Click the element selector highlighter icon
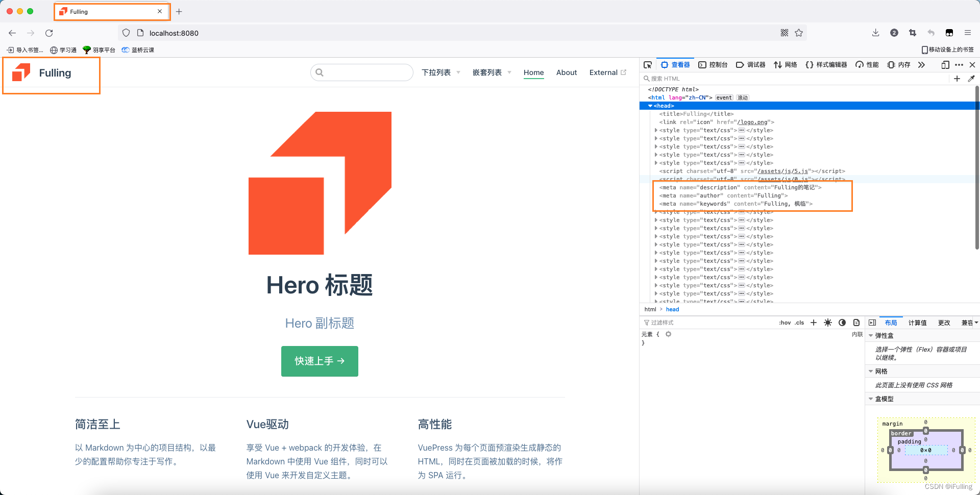This screenshot has height=495, width=980. (668, 334)
